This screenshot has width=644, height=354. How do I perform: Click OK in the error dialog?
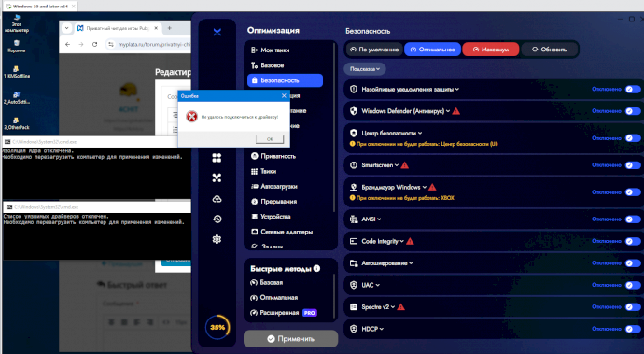[270, 139]
